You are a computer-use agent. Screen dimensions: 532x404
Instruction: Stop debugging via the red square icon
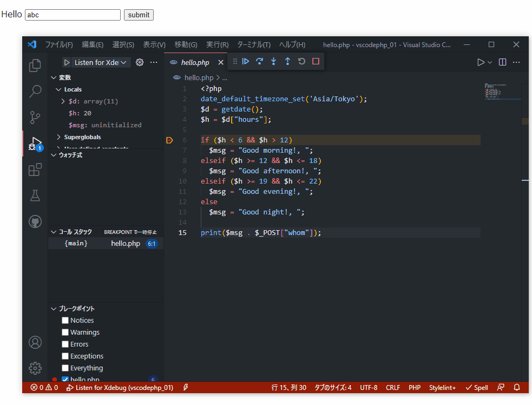click(315, 61)
